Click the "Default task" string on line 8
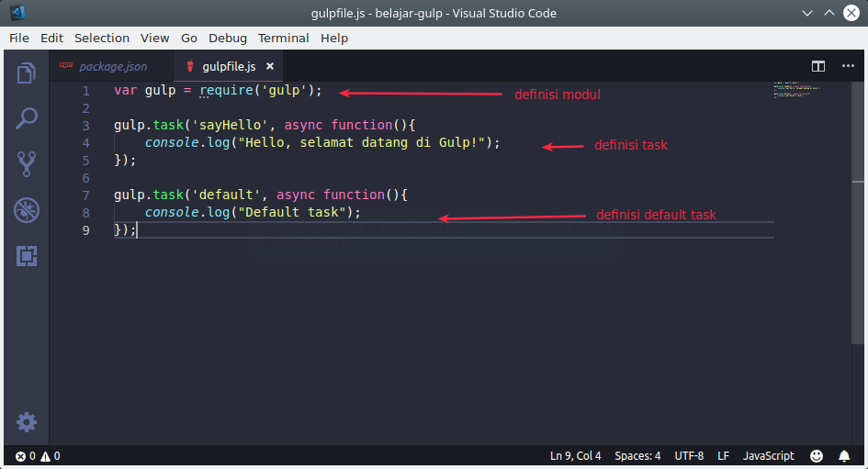This screenshot has width=868, height=469. click(292, 212)
